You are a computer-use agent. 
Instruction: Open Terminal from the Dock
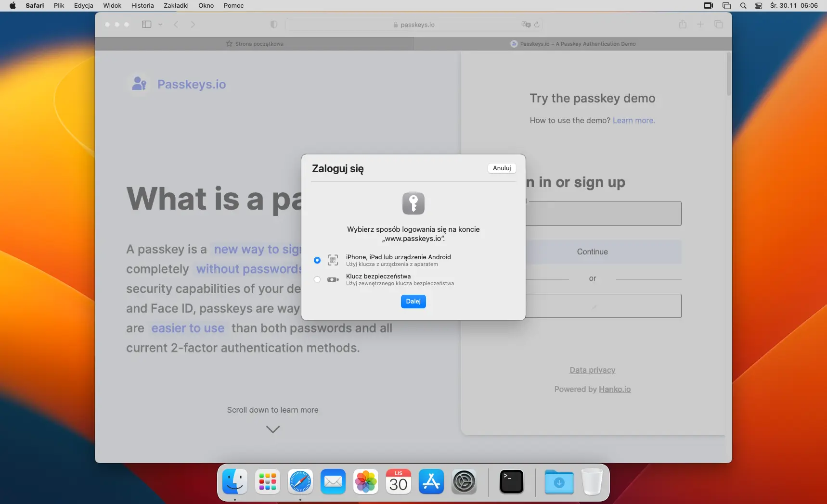click(x=512, y=481)
